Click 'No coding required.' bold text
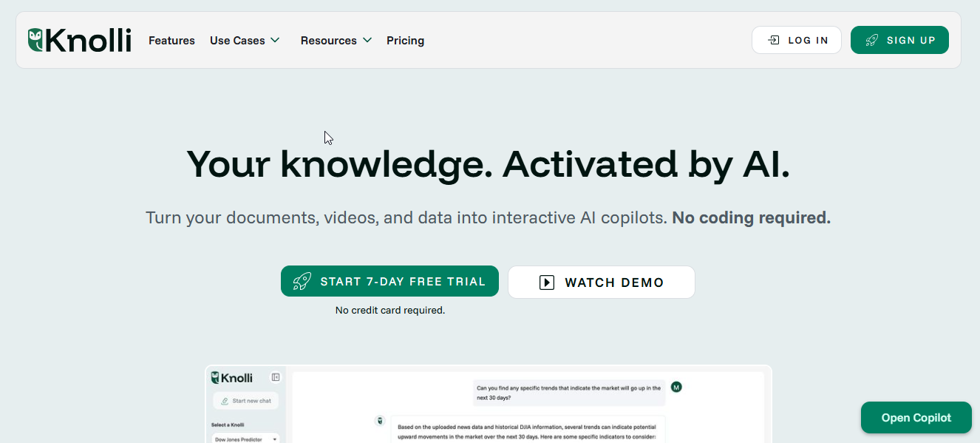The height and width of the screenshot is (443, 980). 751,217
